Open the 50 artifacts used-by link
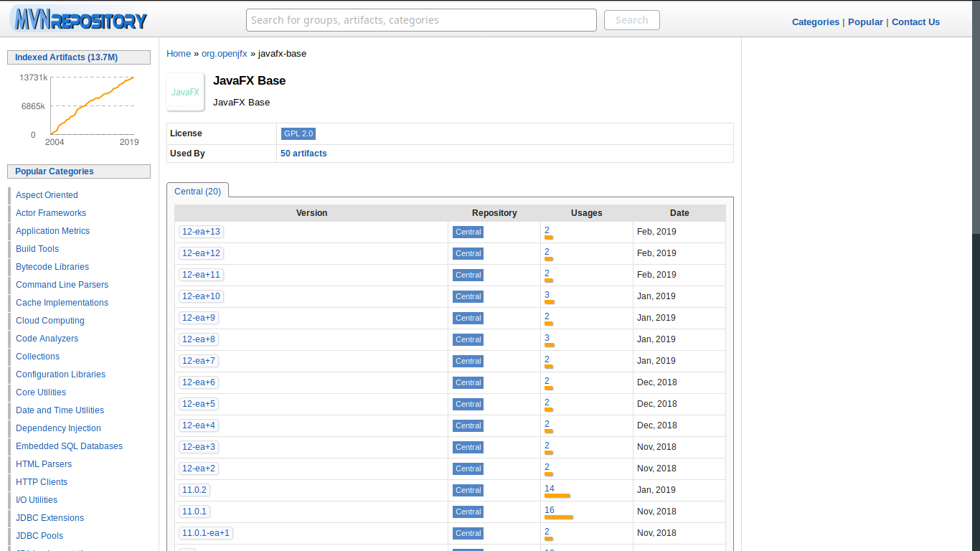 (x=303, y=154)
